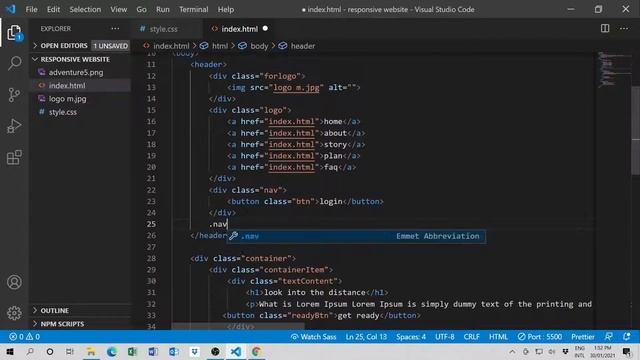The width and height of the screenshot is (640, 360).
Task: Click the feedback icon in status bar
Action: click(x=608, y=337)
